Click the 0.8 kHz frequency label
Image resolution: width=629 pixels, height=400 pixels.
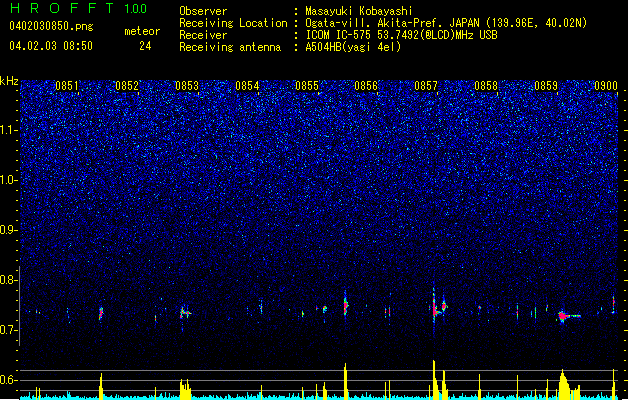(8, 280)
